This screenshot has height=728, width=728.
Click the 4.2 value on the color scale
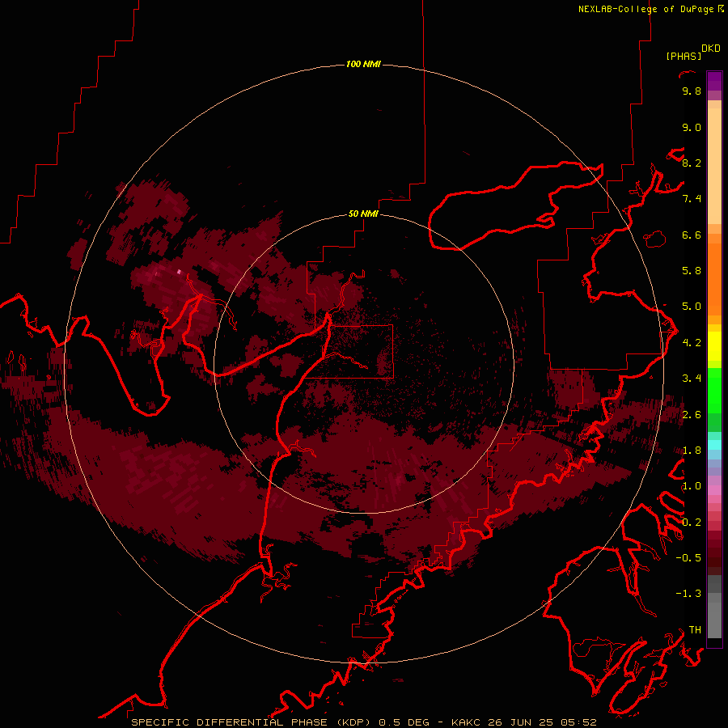coord(692,343)
